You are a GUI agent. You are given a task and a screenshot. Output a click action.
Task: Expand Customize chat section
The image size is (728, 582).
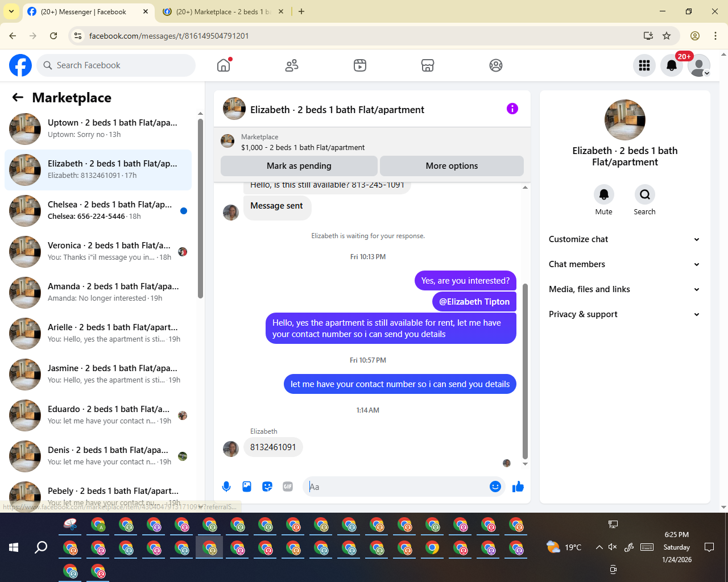[x=624, y=239]
